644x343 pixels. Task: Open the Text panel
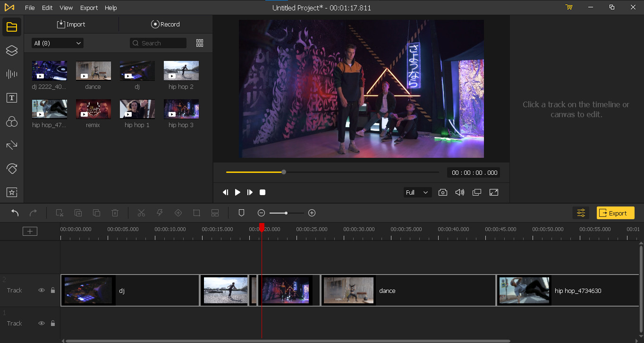[11, 98]
